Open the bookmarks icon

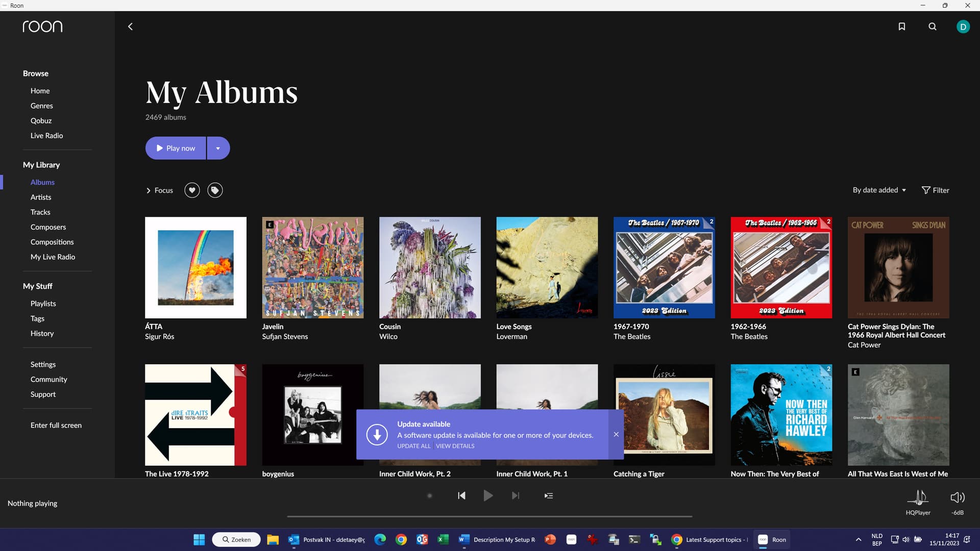pos(902,27)
